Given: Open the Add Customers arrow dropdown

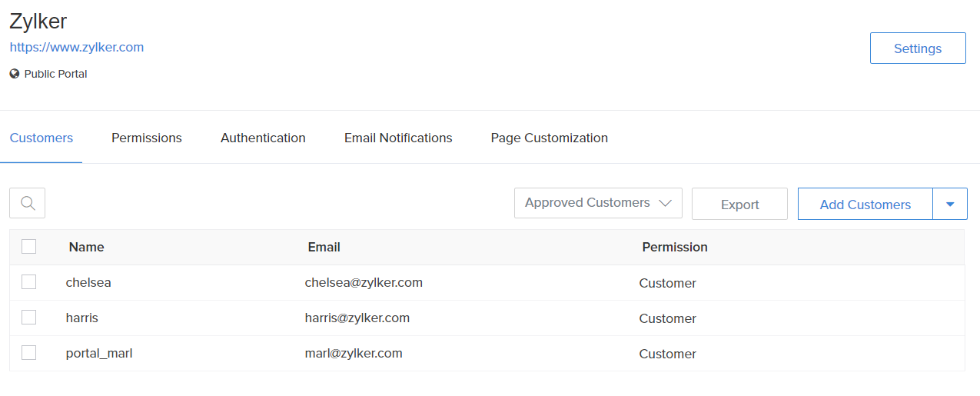Looking at the screenshot, I should pos(950,204).
